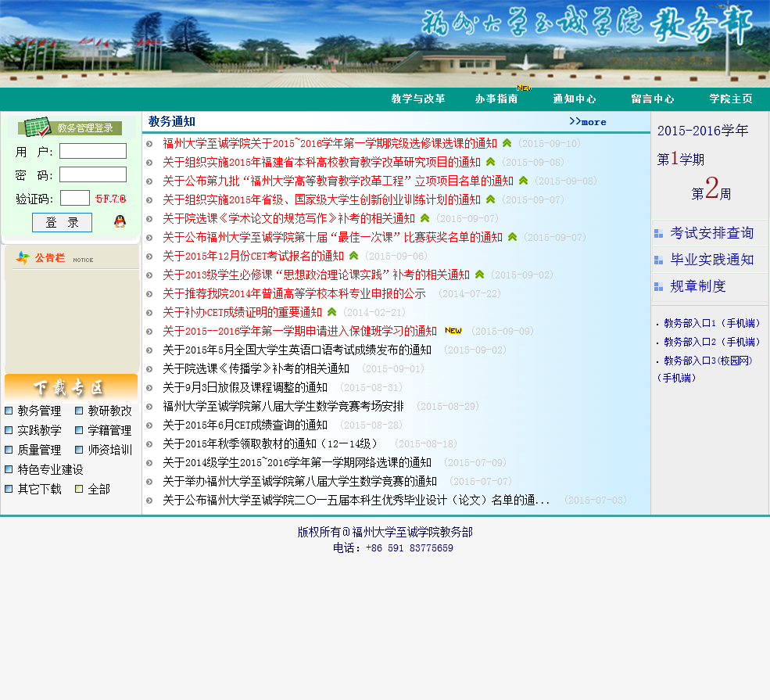Focus the 用户 username field
Image resolution: width=770 pixels, height=700 pixels.
pos(93,151)
